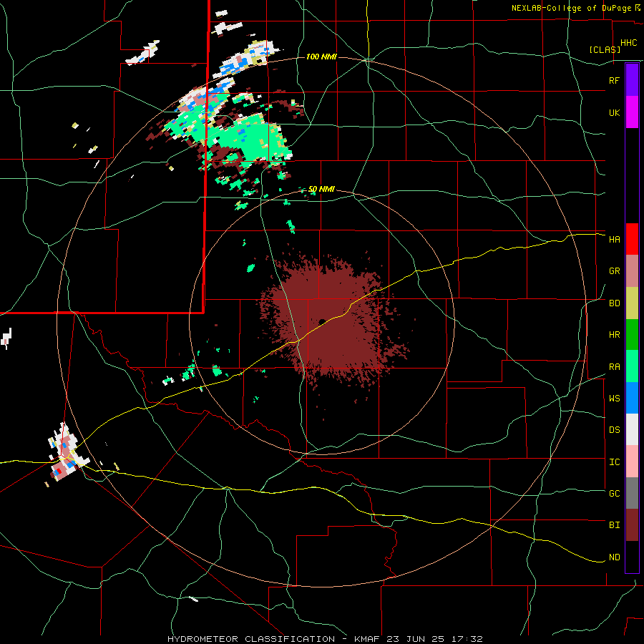Viewport: 644px width, 644px height.
Task: Select the GC gray legend swatch
Action: (x=632, y=493)
